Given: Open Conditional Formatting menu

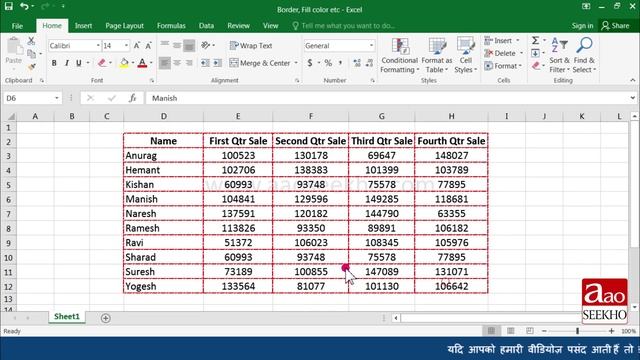Looking at the screenshot, I should coord(399,56).
